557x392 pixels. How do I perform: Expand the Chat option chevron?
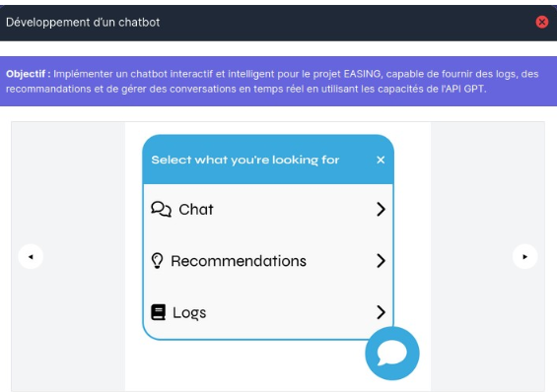(381, 210)
